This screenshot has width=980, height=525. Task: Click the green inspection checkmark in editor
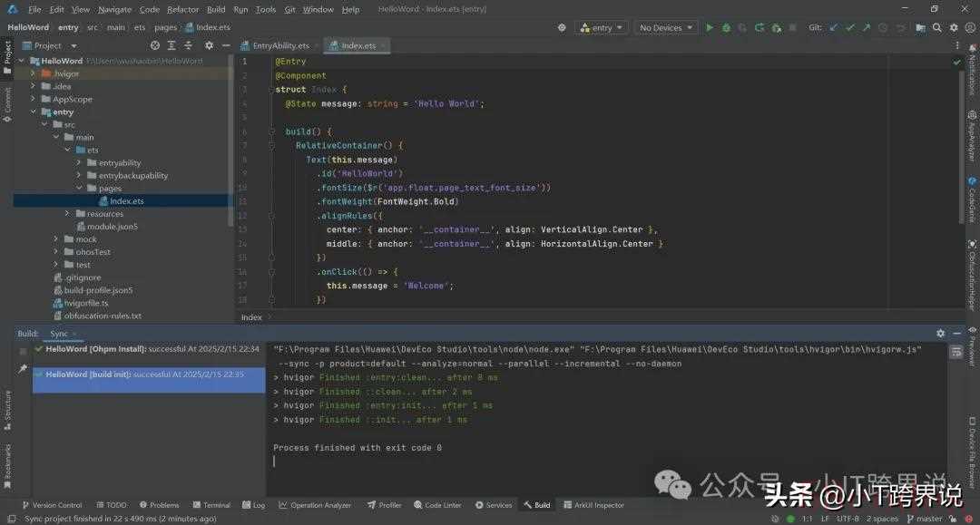957,62
